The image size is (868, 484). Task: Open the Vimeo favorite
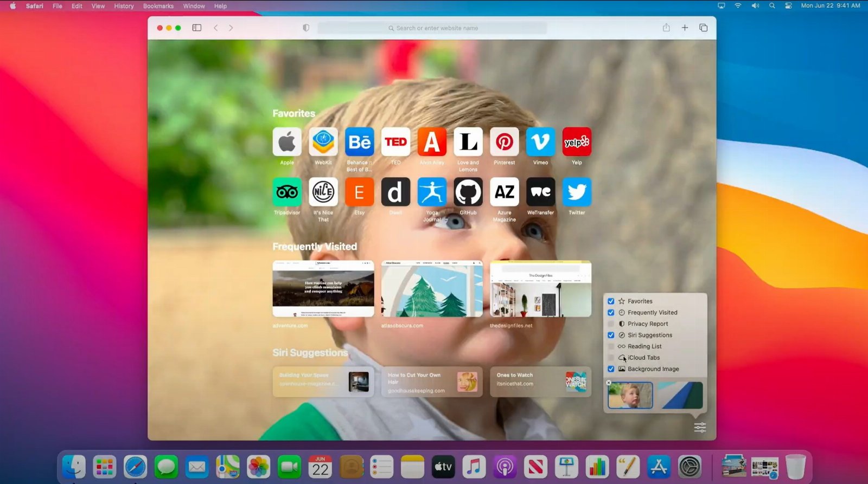coord(541,142)
